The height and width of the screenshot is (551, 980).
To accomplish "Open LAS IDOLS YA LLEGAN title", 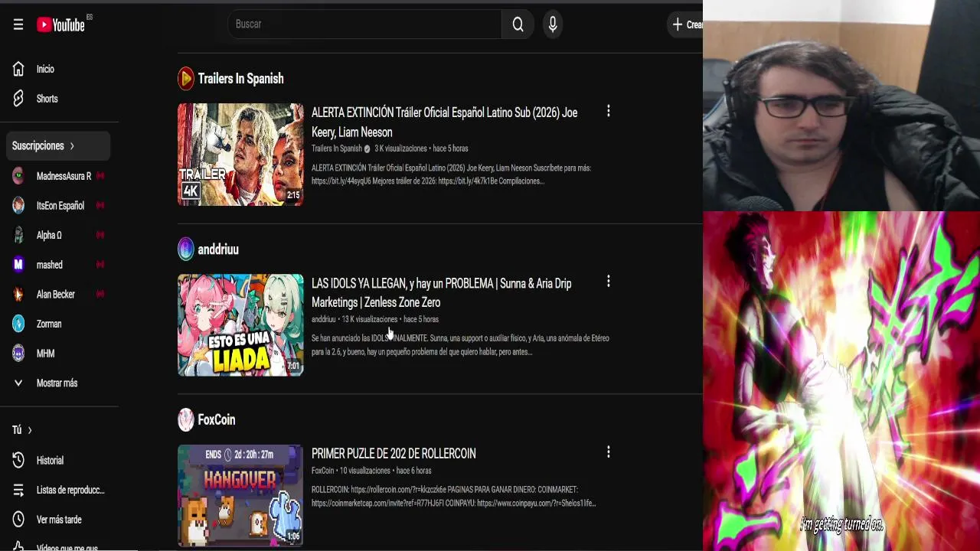I will click(442, 293).
